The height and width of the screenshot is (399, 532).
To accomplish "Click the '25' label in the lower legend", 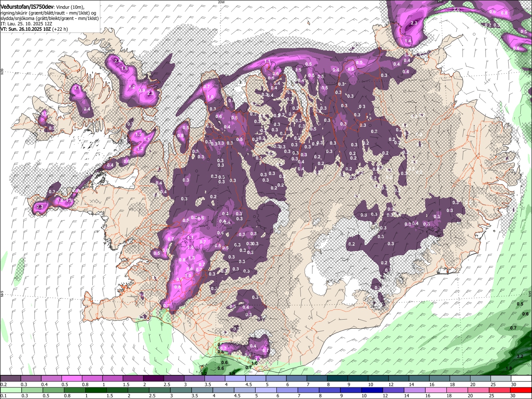I will 491,396.
